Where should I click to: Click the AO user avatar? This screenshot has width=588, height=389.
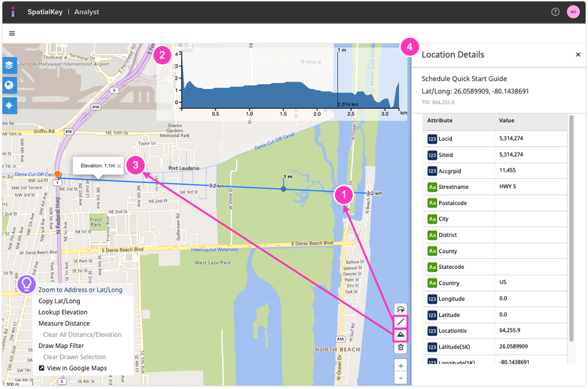tap(573, 12)
